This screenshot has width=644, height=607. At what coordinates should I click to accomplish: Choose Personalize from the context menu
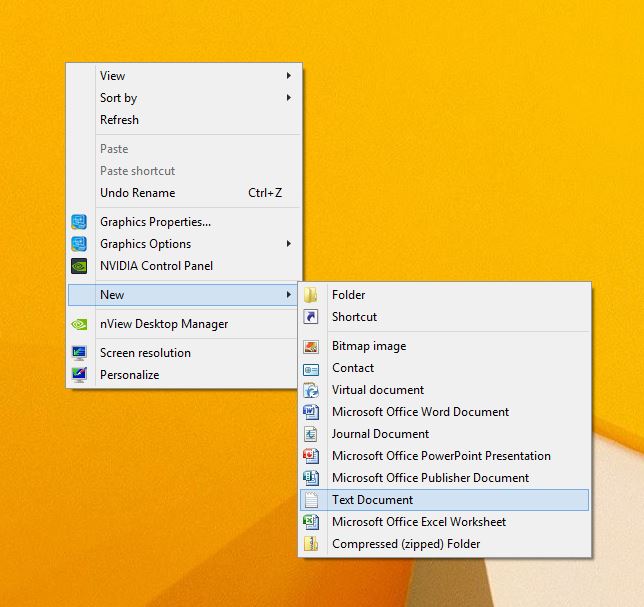[x=184, y=375]
